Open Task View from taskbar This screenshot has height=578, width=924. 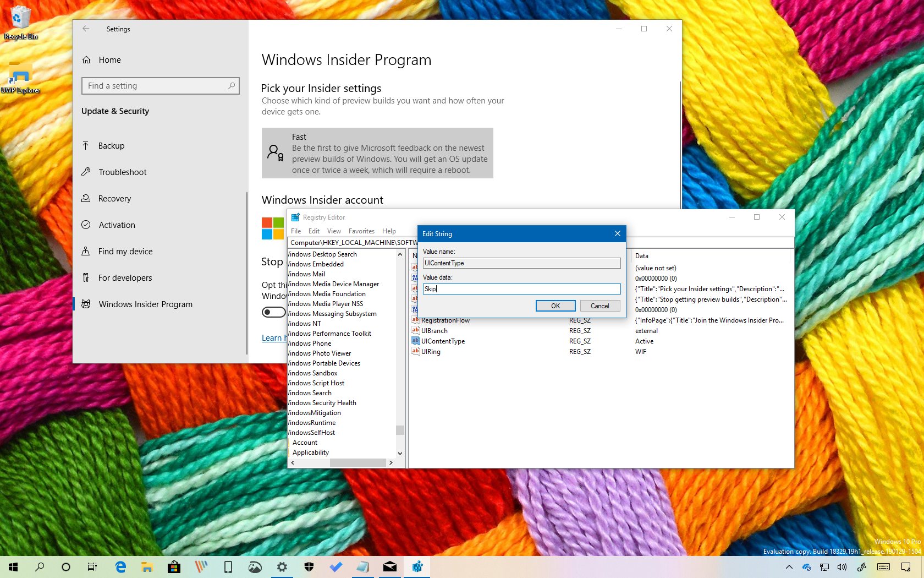click(92, 567)
